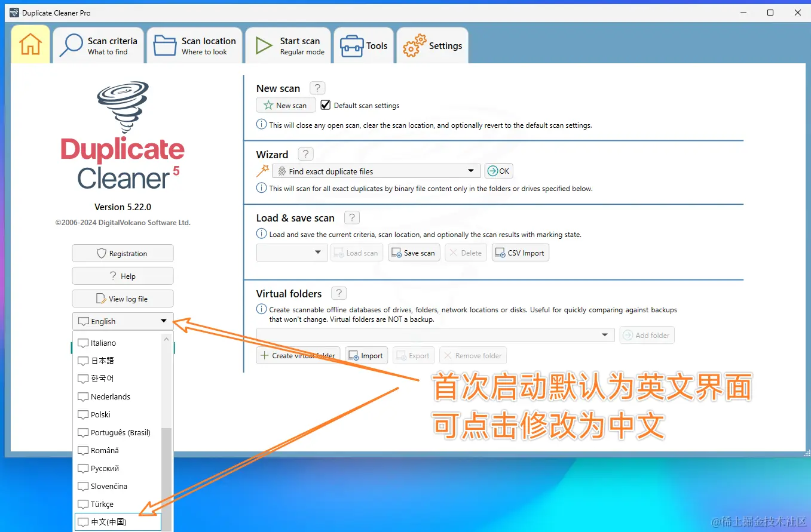Image resolution: width=811 pixels, height=532 pixels.
Task: Click the Registration button
Action: click(123, 253)
